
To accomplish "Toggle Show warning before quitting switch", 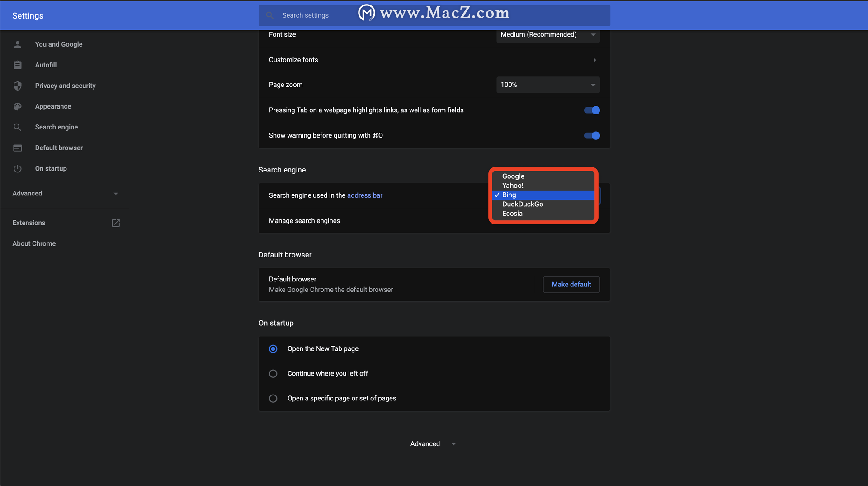I will (x=592, y=136).
